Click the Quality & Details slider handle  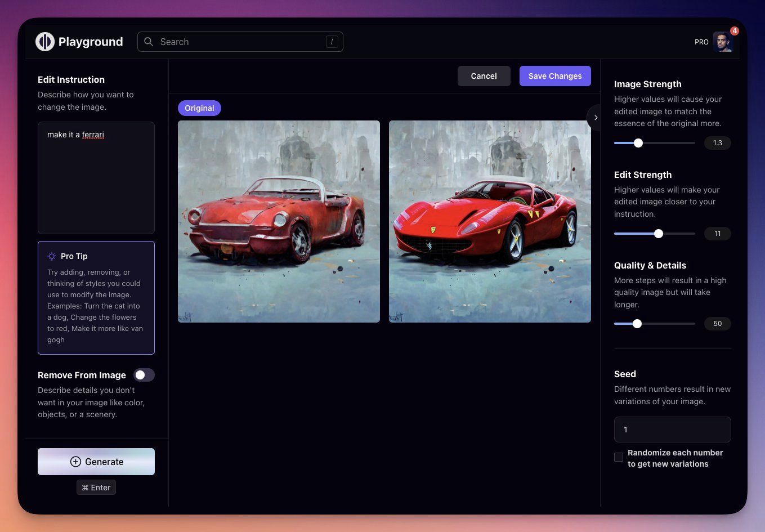637,324
